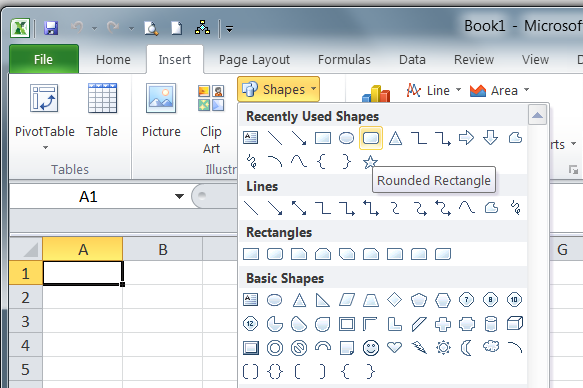Select the Text Box in Basic Shapes

(x=251, y=300)
